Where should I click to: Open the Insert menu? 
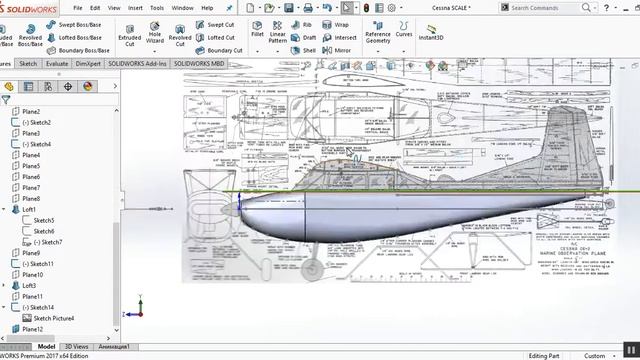(x=135, y=8)
